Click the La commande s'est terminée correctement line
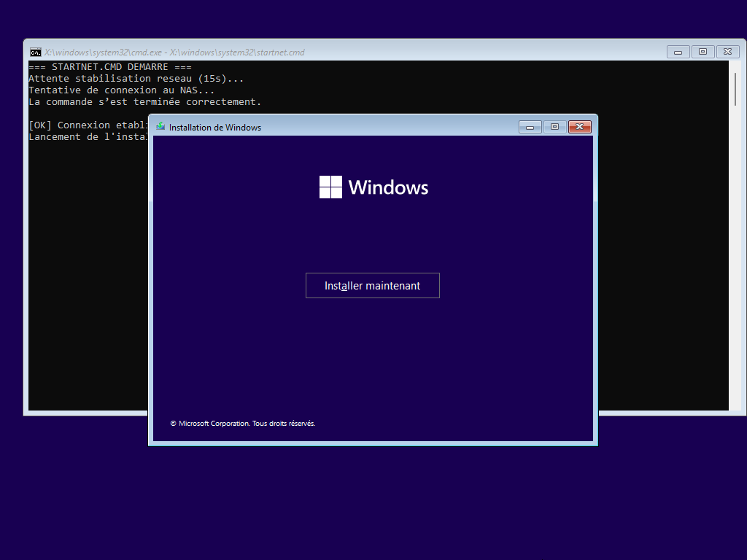The image size is (747, 560). pos(144,102)
